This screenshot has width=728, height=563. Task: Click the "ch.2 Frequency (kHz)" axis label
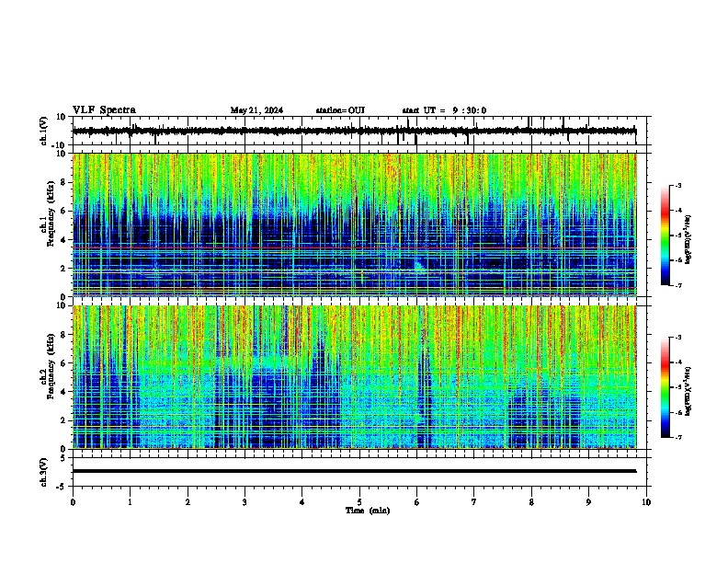(x=48, y=366)
